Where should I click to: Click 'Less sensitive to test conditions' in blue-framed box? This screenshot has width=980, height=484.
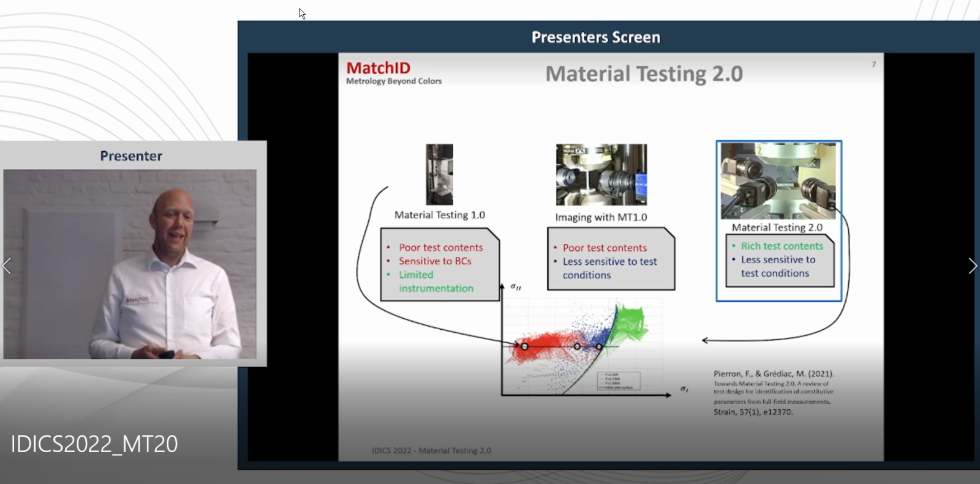(778, 266)
